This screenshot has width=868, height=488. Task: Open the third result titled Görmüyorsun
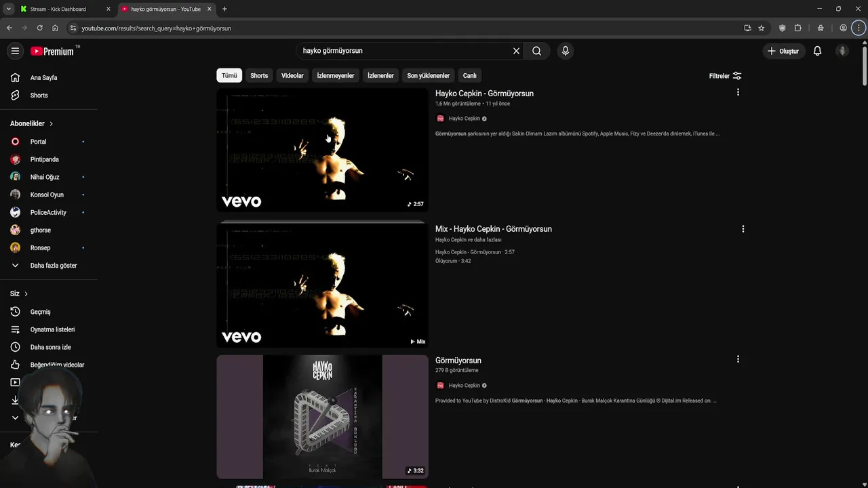click(x=458, y=361)
